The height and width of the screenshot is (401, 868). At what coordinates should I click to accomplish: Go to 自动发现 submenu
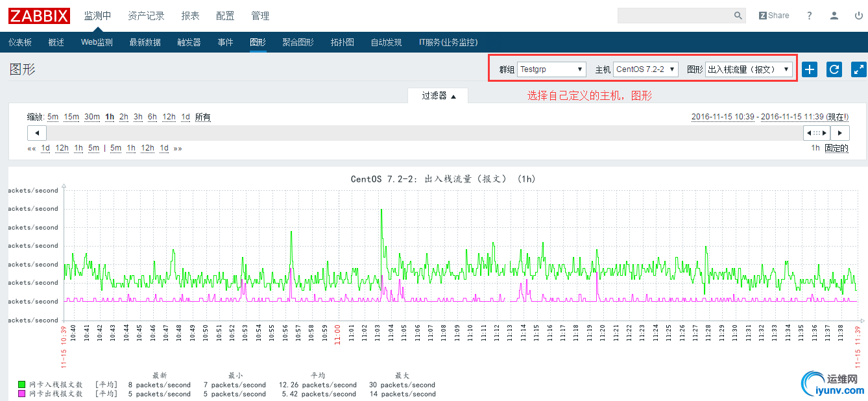[386, 42]
